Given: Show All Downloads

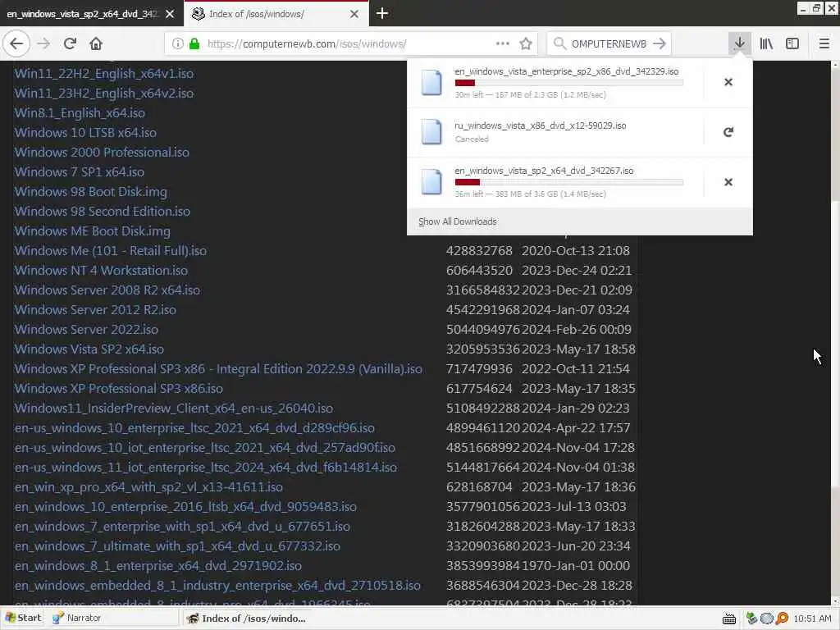Looking at the screenshot, I should [458, 221].
